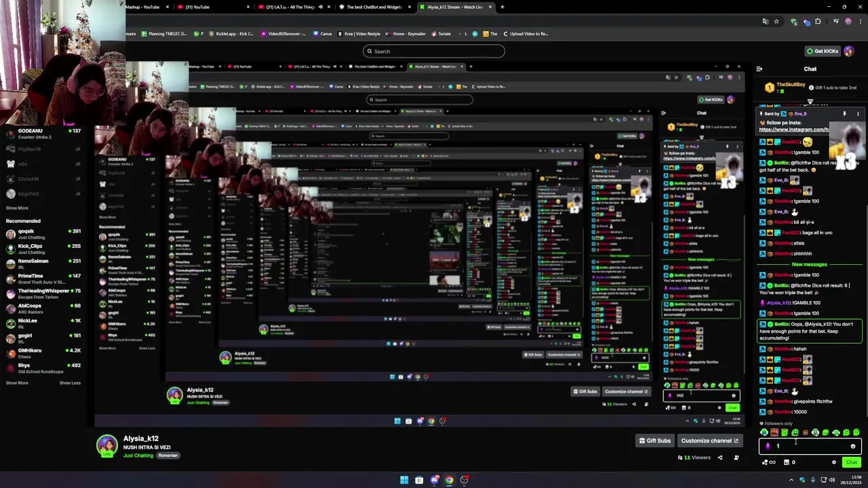Open the Home - Keymailer bookmark
This screenshot has width=868, height=488.
tap(406, 34)
